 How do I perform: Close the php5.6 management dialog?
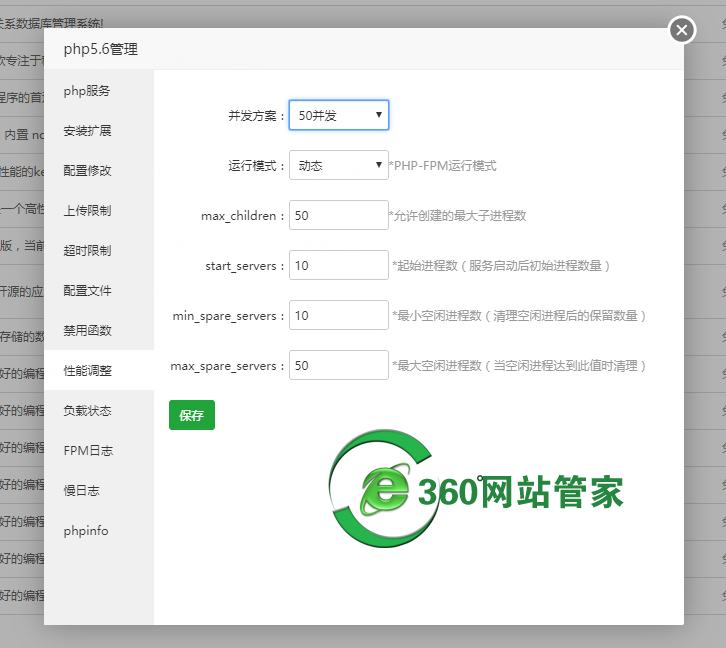682,30
